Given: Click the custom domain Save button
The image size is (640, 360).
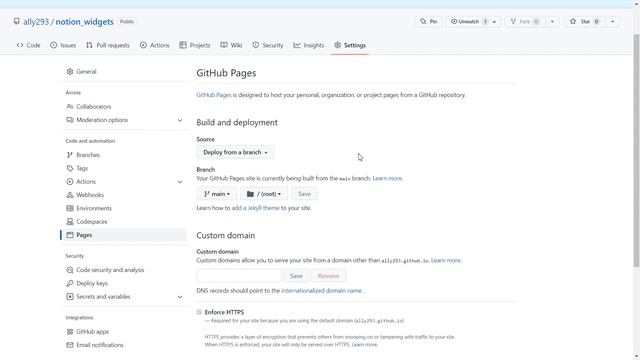Looking at the screenshot, I should coord(296,276).
